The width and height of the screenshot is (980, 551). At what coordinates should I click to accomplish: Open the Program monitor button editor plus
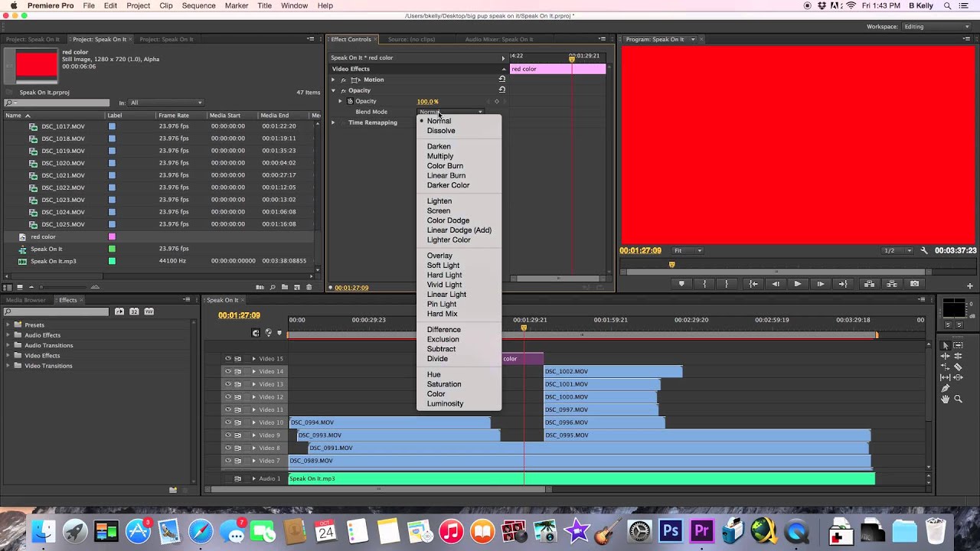(x=970, y=285)
